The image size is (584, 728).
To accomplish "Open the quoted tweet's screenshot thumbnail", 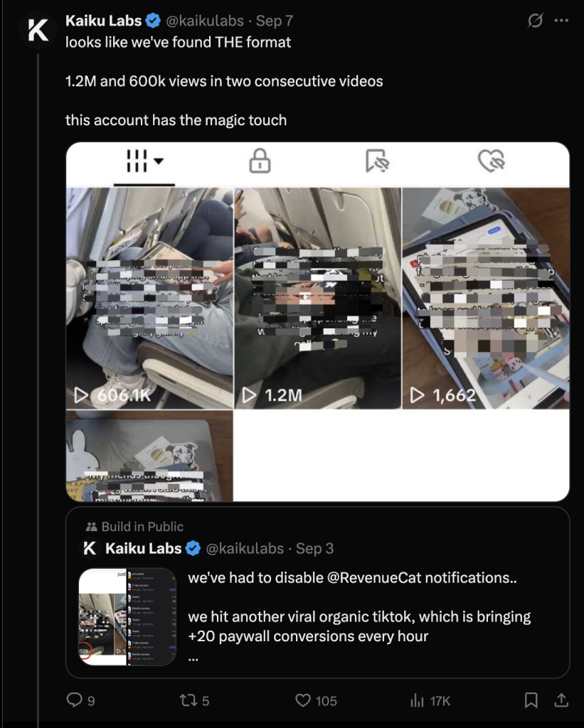I will pyautogui.click(x=127, y=616).
